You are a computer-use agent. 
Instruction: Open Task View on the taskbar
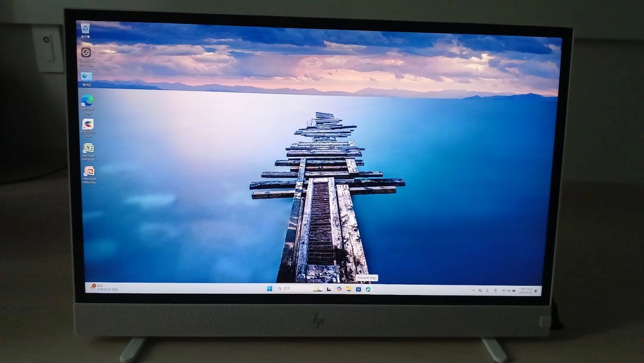click(x=329, y=289)
